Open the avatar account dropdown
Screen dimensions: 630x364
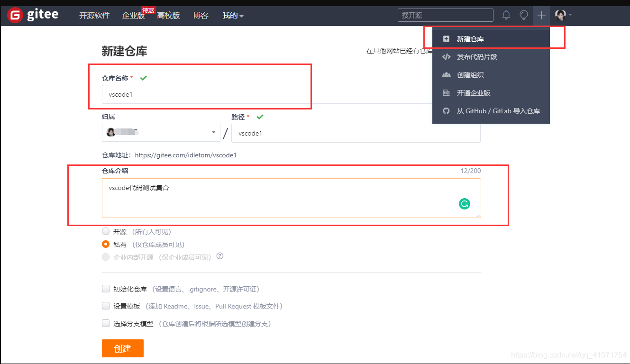[561, 15]
